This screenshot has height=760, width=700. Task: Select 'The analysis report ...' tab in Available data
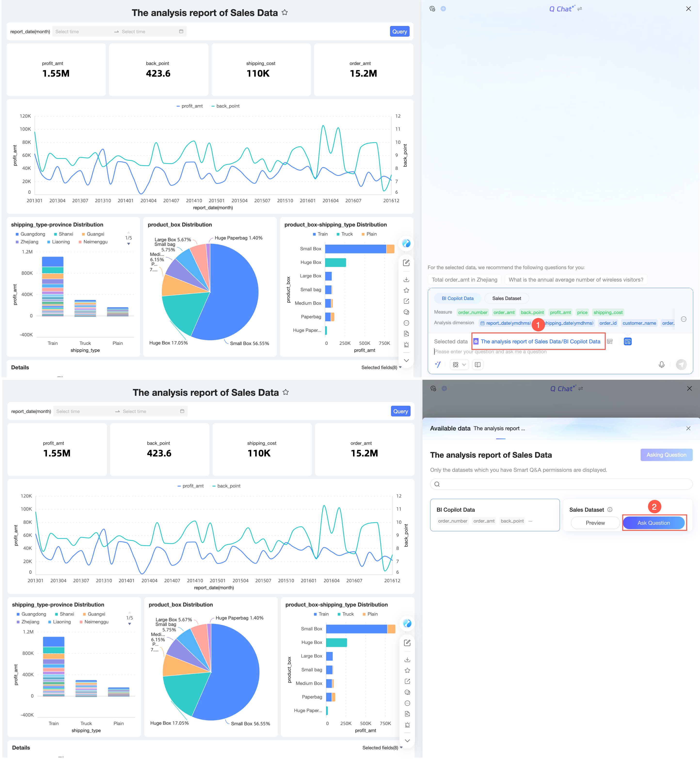(x=499, y=428)
